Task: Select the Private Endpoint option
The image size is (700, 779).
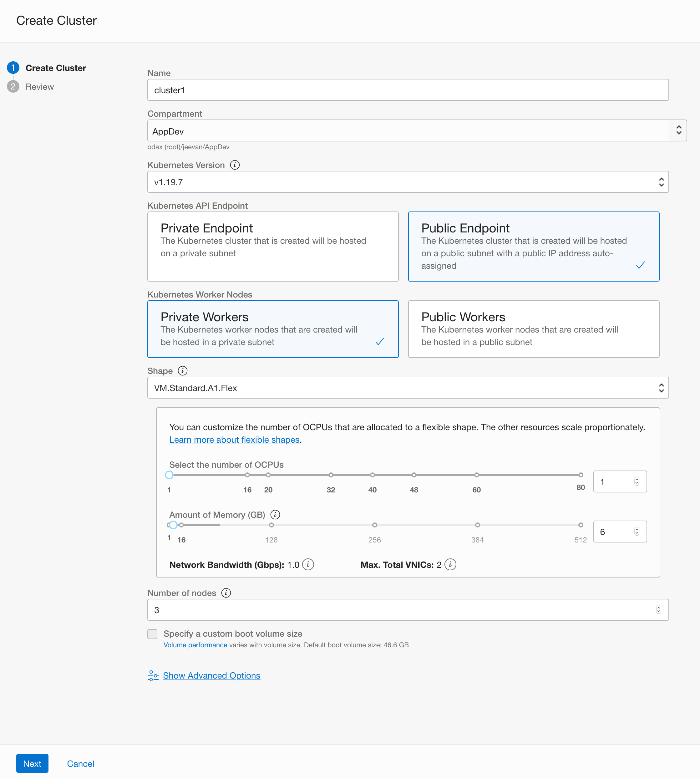Action: point(273,246)
